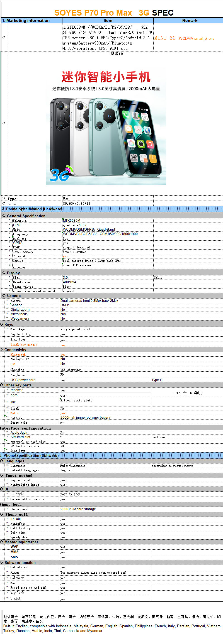Viewport: 223px width, 644px height.
Task: Select the 'support download' EDGE value cell
Action: [108, 247]
